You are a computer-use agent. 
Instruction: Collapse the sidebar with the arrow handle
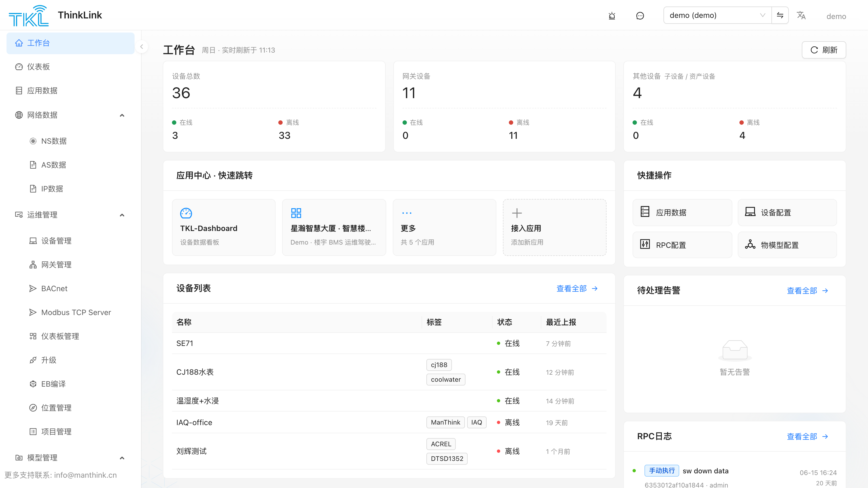click(142, 47)
